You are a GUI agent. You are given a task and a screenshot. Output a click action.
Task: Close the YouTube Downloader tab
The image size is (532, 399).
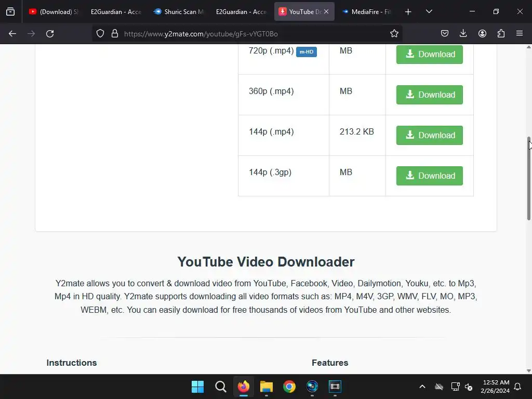click(326, 12)
